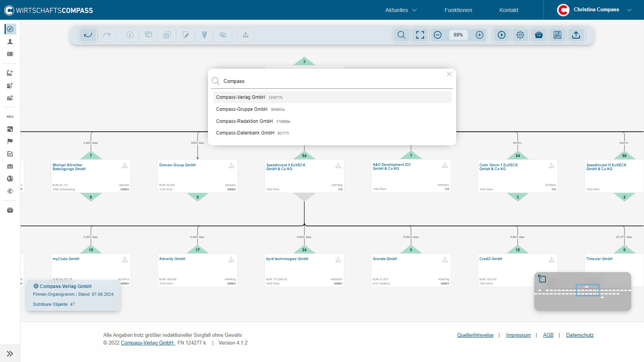This screenshot has height=362, width=644.
Task: Click the minimap overview thumbnail
Action: 582,291
